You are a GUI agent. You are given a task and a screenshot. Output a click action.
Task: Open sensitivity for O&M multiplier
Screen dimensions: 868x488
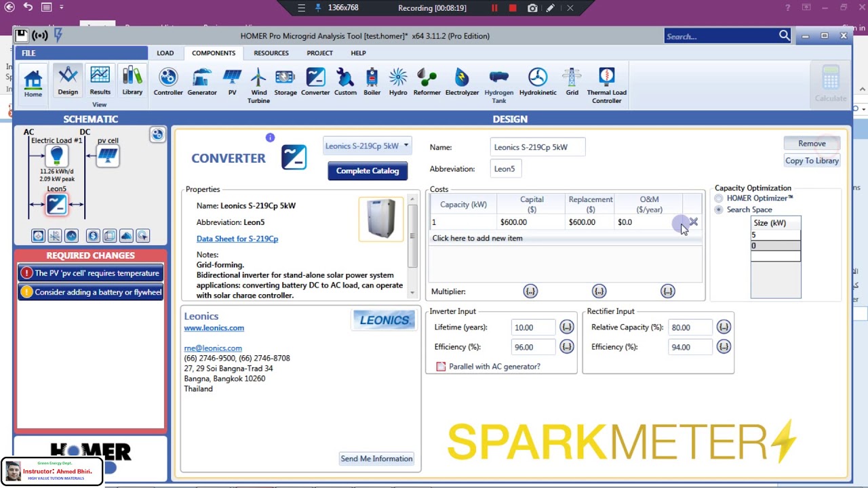pos(668,291)
